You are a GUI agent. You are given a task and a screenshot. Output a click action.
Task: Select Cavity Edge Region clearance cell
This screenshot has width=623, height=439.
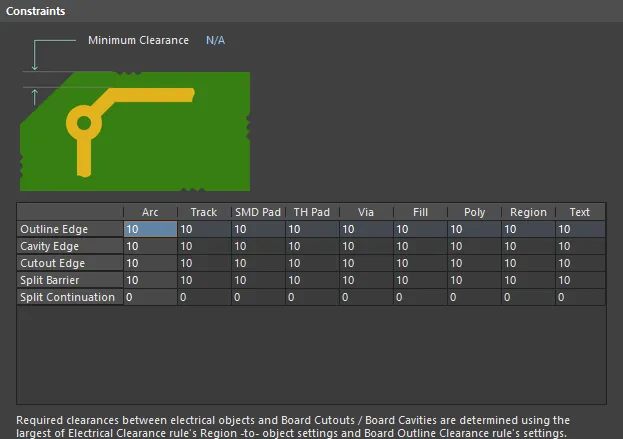[528, 246]
